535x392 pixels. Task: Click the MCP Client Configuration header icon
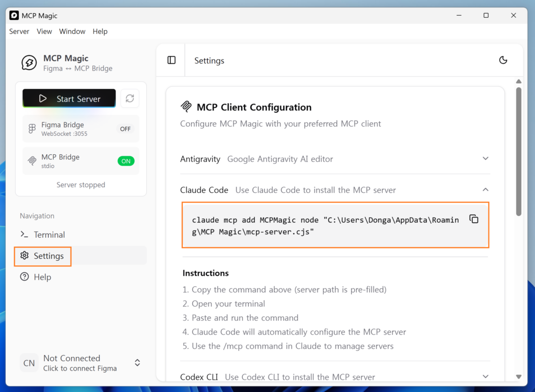[186, 107]
